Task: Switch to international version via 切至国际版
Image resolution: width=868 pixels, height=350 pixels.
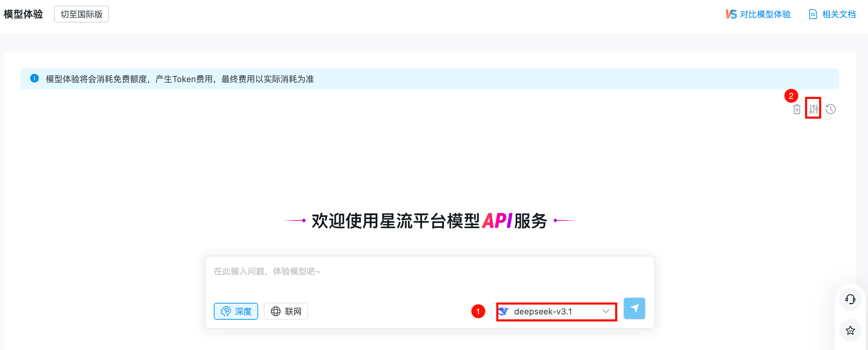Action: tap(82, 14)
